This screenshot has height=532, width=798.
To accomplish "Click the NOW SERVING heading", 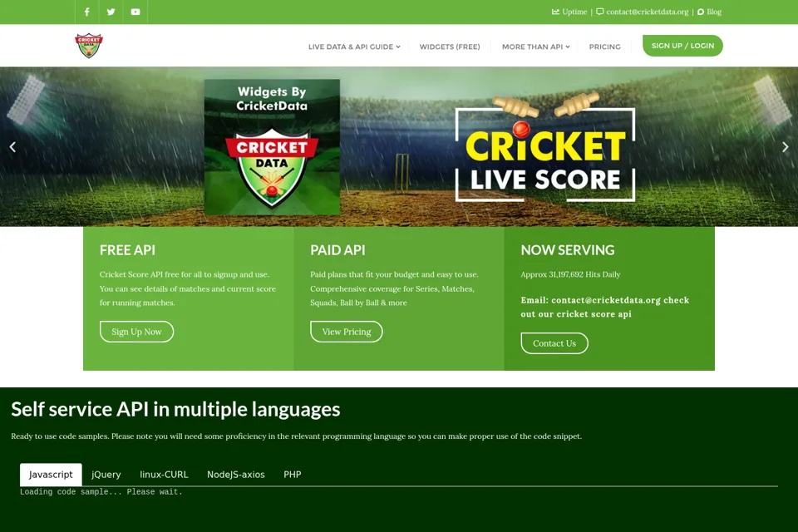I will [x=568, y=250].
